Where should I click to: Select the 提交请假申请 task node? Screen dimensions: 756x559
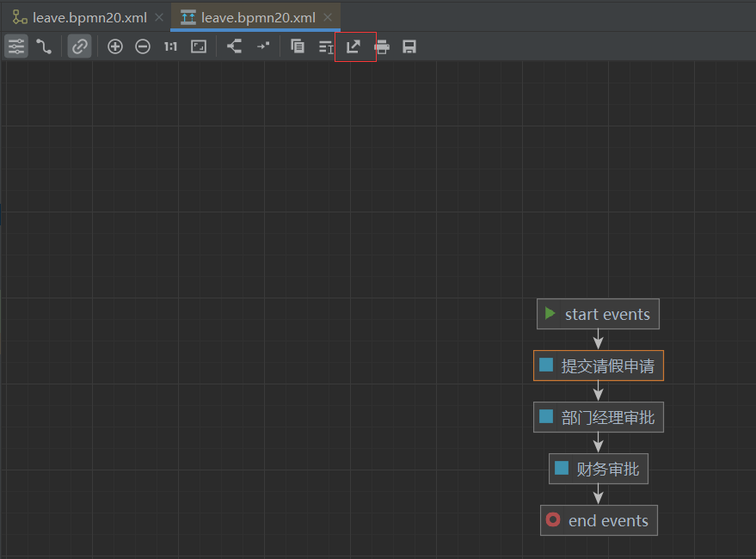click(599, 365)
